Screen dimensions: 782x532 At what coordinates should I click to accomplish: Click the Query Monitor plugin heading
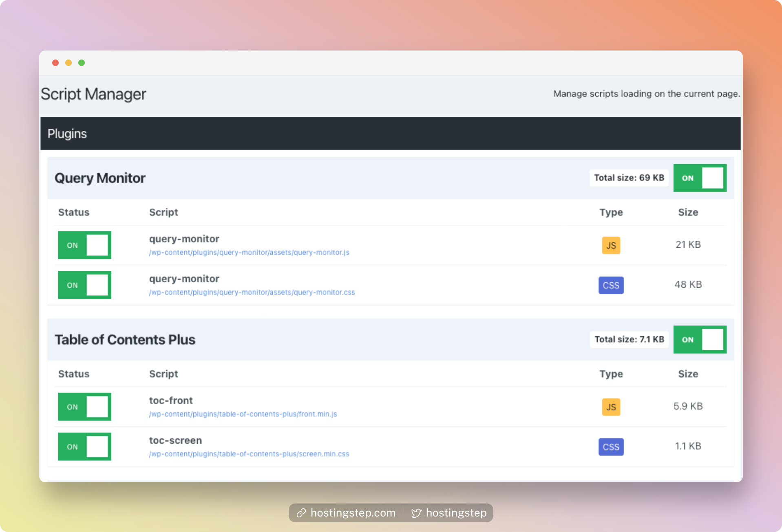tap(100, 178)
